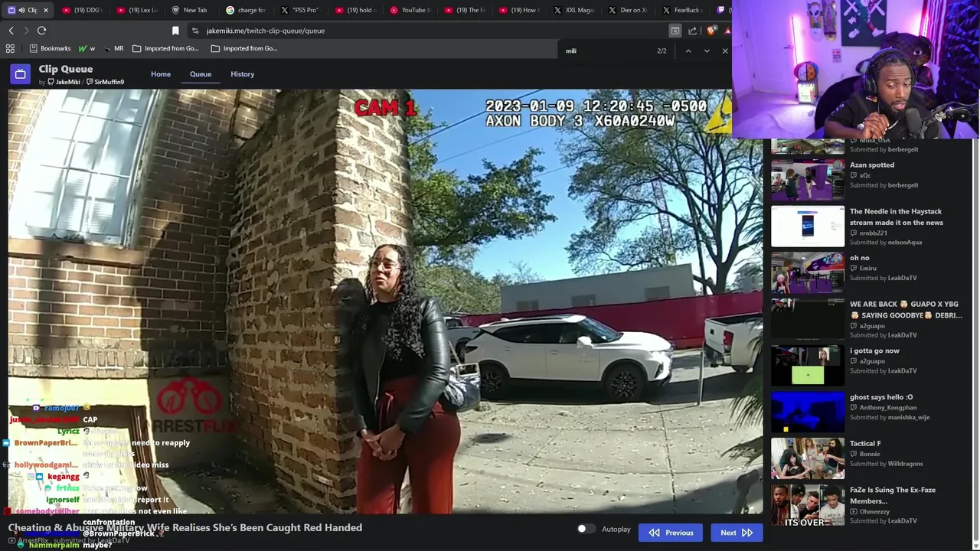980x551 pixels.
Task: Open the share icon in the address bar
Action: coord(692,31)
